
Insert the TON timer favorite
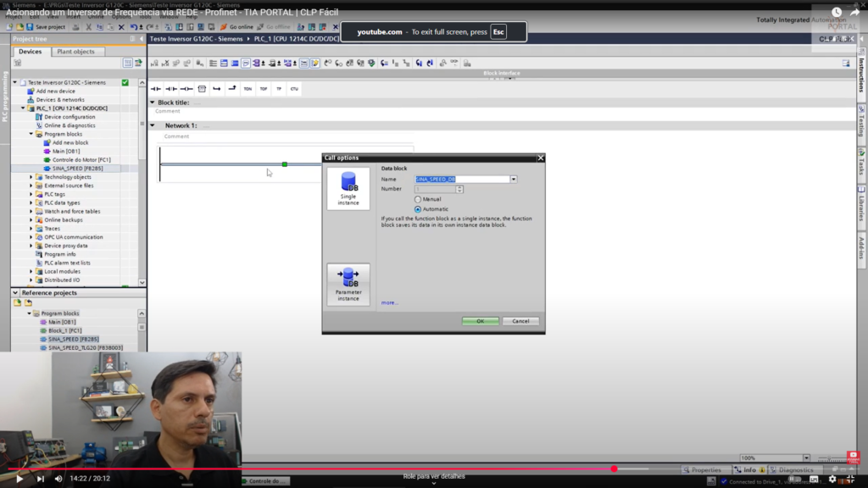tap(248, 88)
